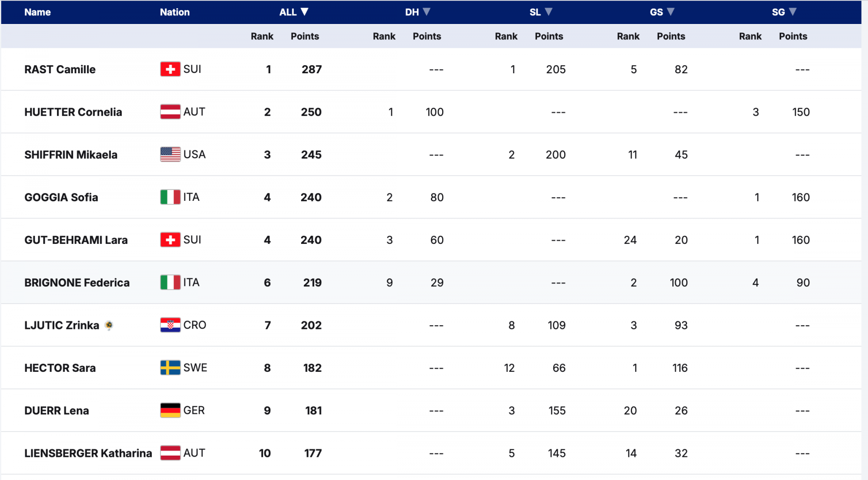The image size is (868, 480).
Task: Open BRIGNONE Federica athlete profile
Action: click(x=77, y=283)
